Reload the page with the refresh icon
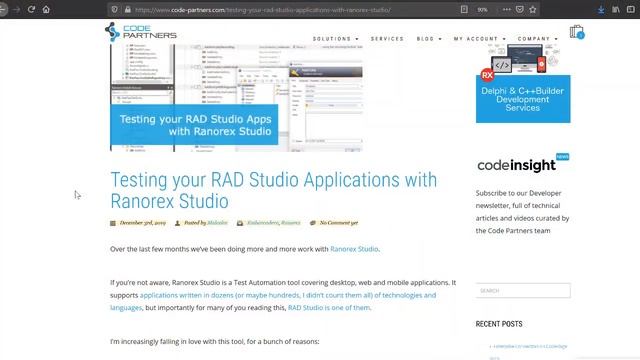This screenshot has width=640, height=360. point(31,9)
